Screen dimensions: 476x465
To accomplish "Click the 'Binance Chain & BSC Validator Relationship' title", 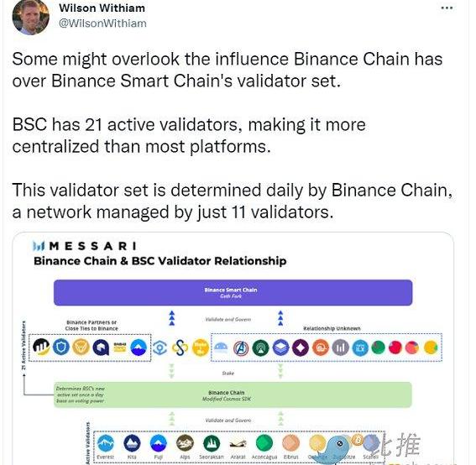I will click(x=160, y=261).
